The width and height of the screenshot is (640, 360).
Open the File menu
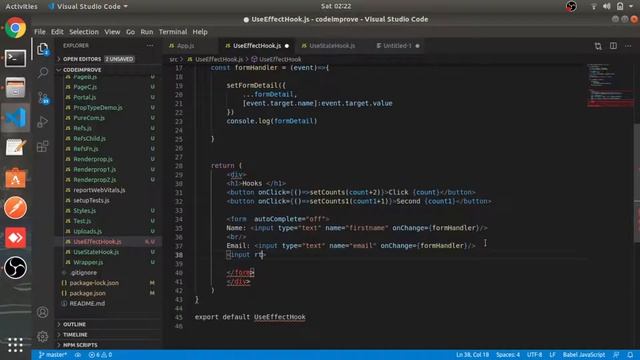tap(40, 32)
